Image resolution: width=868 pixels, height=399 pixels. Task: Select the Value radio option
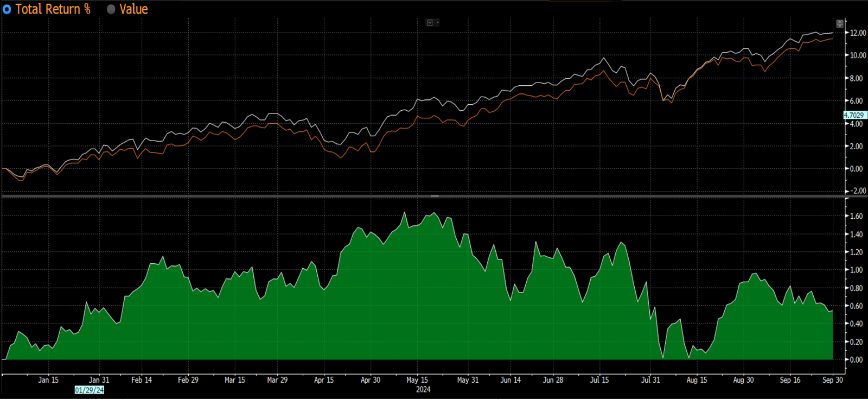point(111,9)
